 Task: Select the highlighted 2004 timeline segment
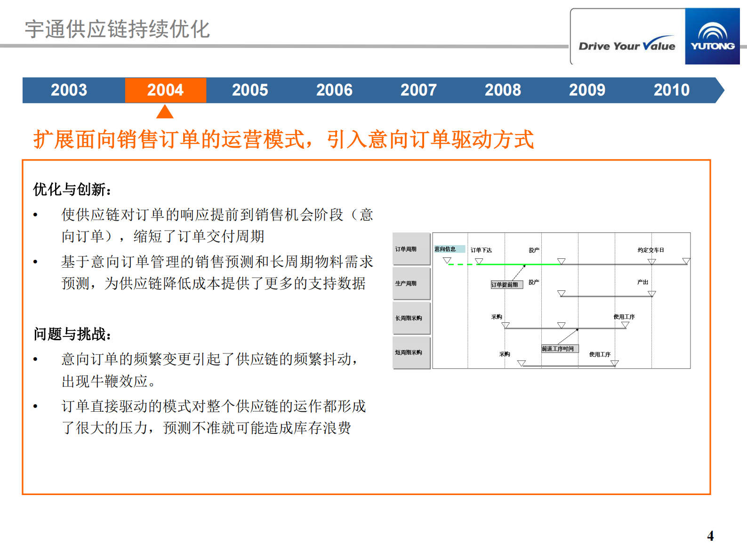tap(165, 90)
